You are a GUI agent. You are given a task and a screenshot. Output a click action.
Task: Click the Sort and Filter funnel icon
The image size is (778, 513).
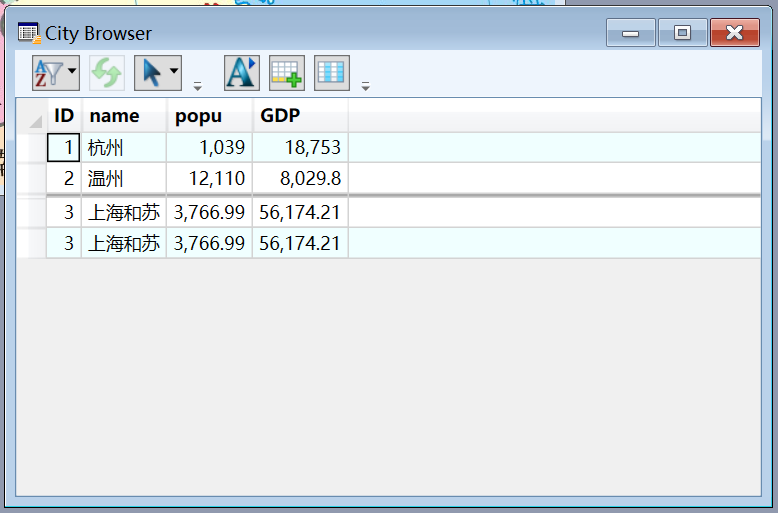(x=49, y=73)
